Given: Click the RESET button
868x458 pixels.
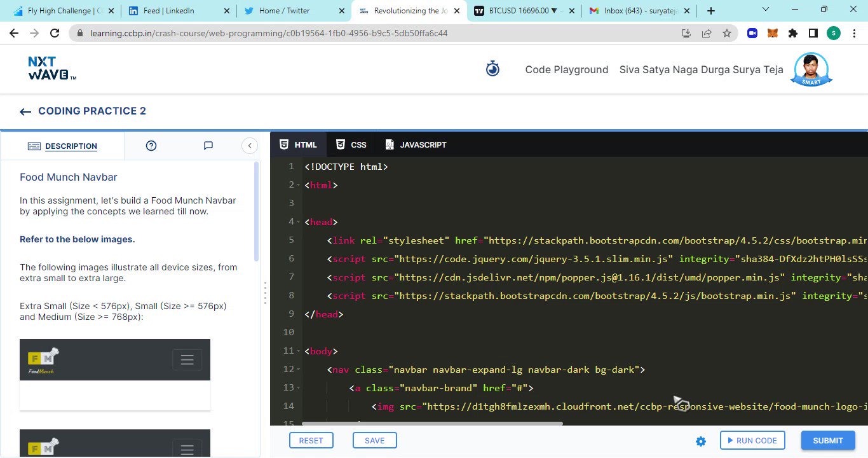Looking at the screenshot, I should tap(311, 440).
